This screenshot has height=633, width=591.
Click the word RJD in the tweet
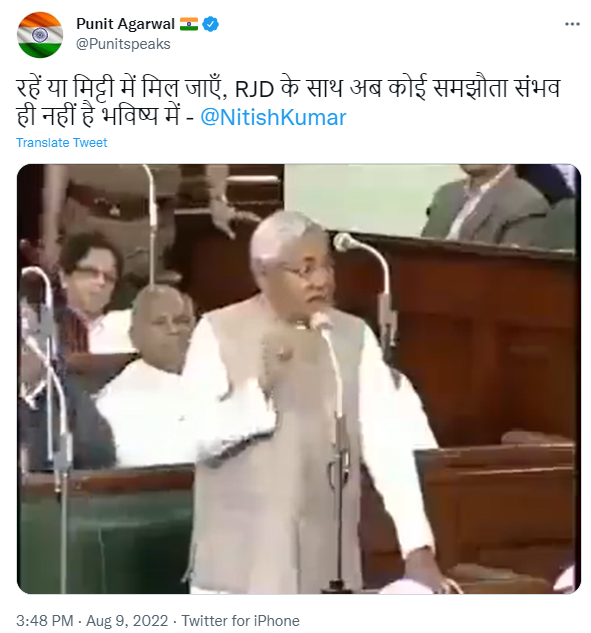pyautogui.click(x=255, y=89)
